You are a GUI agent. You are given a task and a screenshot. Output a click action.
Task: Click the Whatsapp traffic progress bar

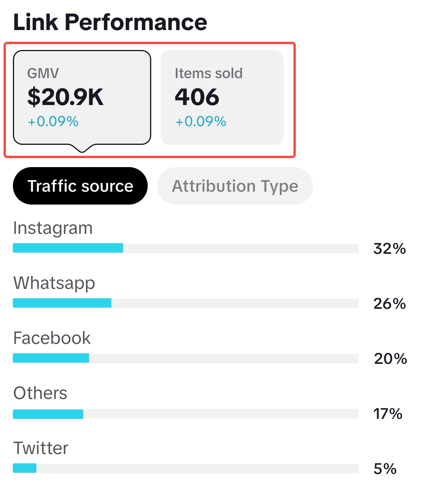click(186, 303)
